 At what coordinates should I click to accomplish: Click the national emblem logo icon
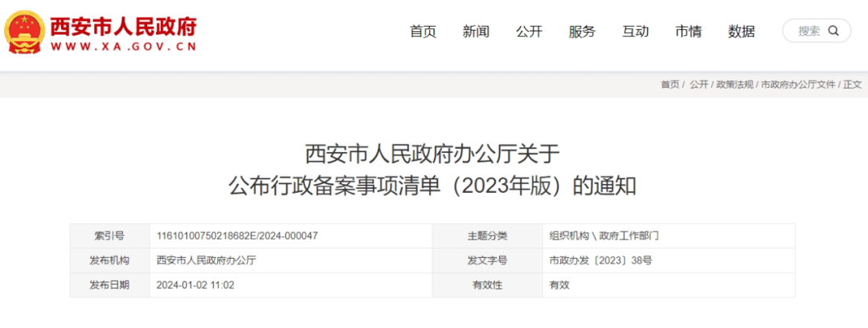click(24, 31)
